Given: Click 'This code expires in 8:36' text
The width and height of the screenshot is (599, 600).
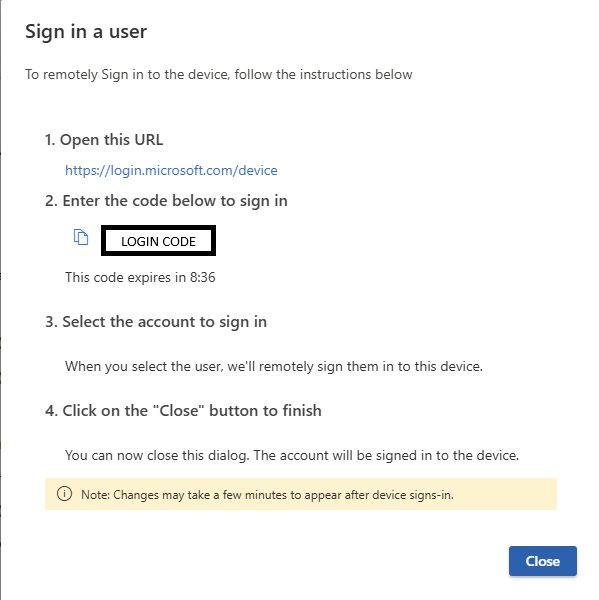Looking at the screenshot, I should pos(140,277).
